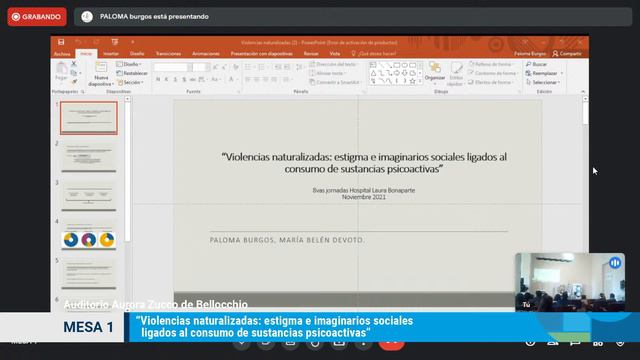Open the Vista ribbon tab
The height and width of the screenshot is (360, 640).
(335, 53)
